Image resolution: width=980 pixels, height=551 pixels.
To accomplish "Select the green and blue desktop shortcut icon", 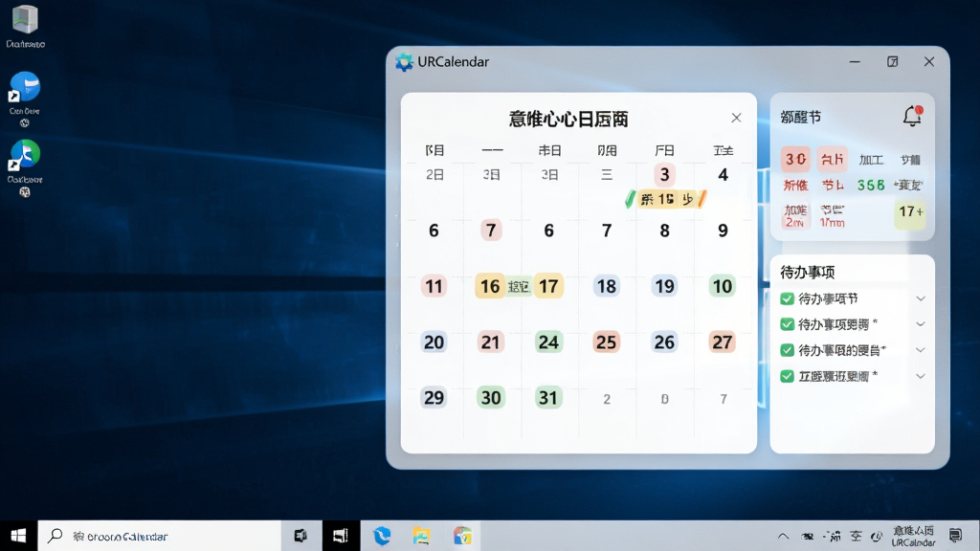I will tap(25, 154).
